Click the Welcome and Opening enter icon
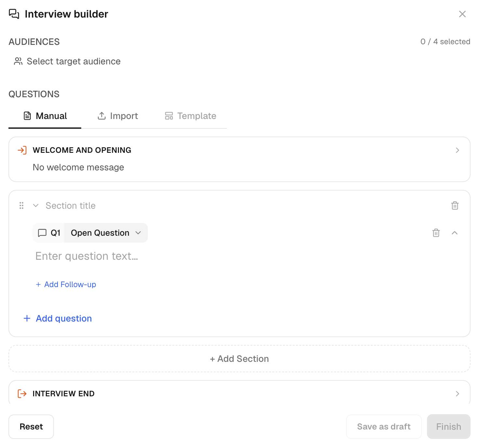Viewport: 479px width, 448px height. tap(22, 150)
